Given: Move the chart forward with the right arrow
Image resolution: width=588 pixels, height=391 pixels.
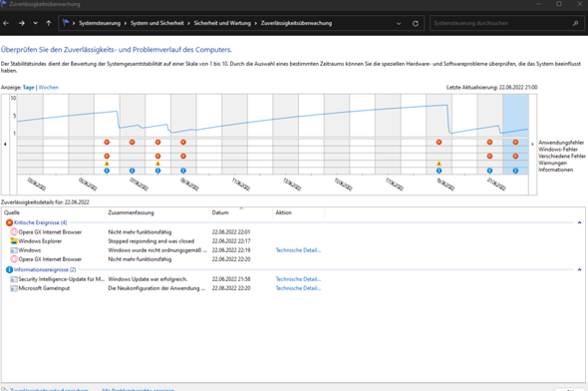Looking at the screenshot, I should click(532, 144).
